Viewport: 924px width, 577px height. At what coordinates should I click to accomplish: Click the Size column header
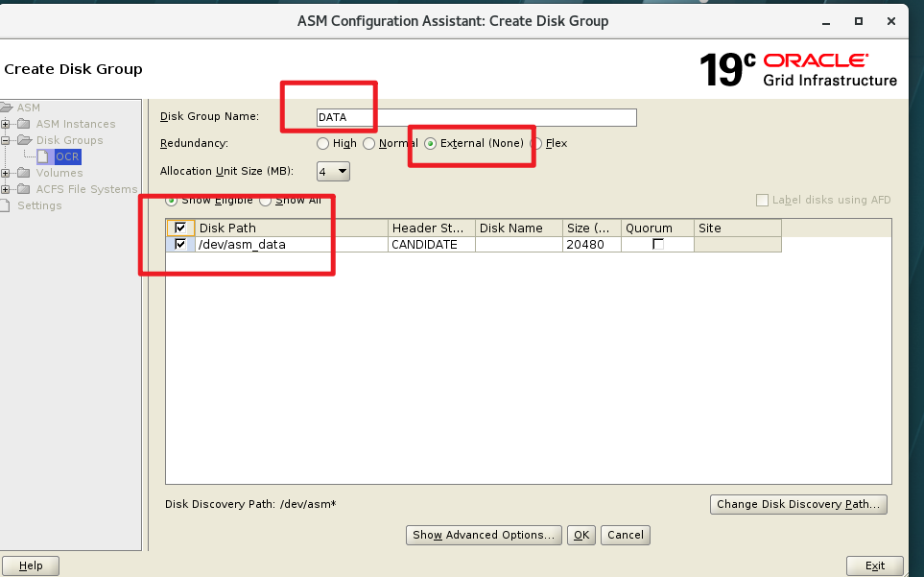point(592,228)
